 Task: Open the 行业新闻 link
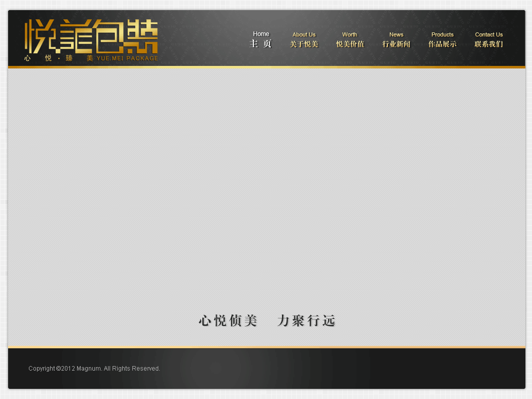click(x=396, y=44)
